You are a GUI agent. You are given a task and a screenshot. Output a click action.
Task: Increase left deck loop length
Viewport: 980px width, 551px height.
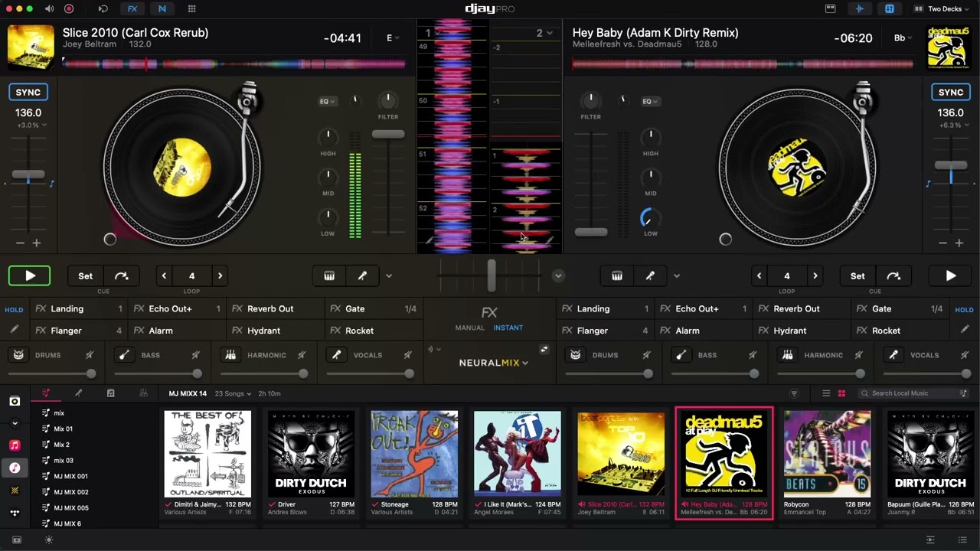click(x=220, y=276)
